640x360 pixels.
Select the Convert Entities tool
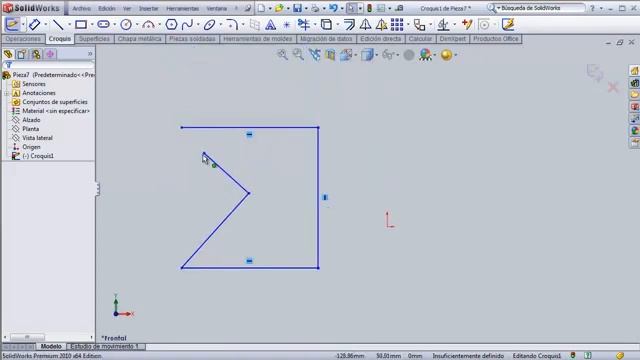[326, 25]
